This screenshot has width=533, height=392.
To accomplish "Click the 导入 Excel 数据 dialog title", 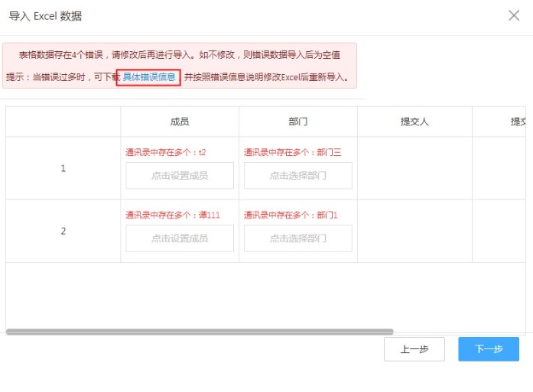I will [45, 16].
